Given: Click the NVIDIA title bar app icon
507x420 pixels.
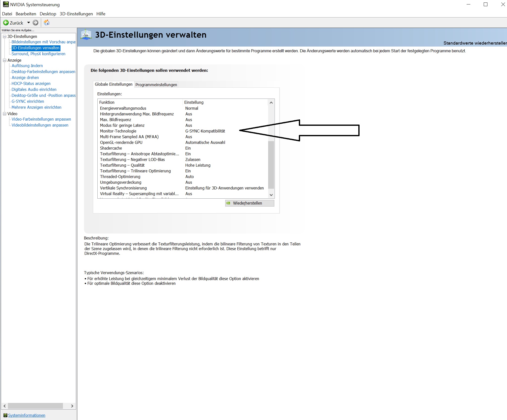Looking at the screenshot, I should (5, 4).
